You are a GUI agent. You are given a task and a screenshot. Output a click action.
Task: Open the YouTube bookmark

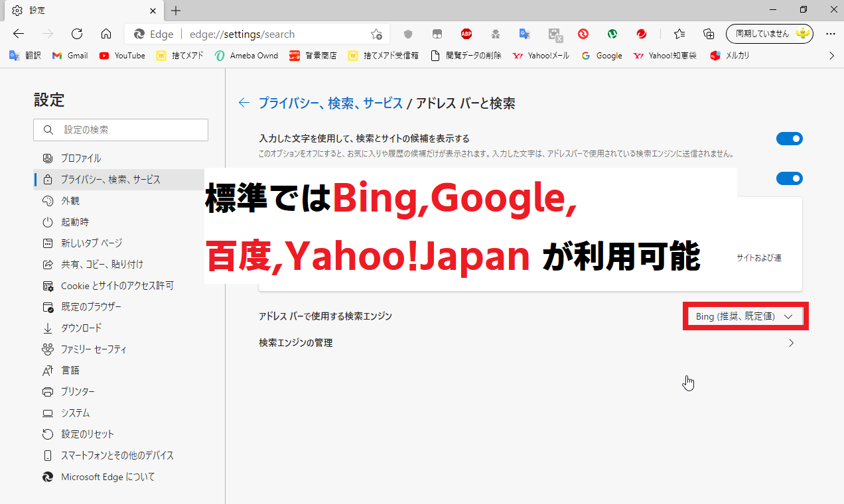[x=122, y=56]
